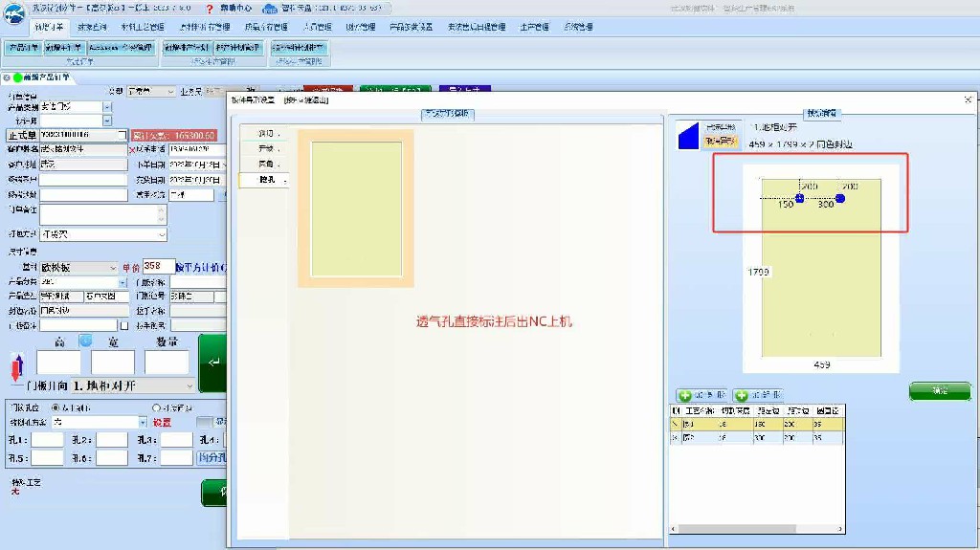Open the order type dropdown at form top

click(x=170, y=91)
